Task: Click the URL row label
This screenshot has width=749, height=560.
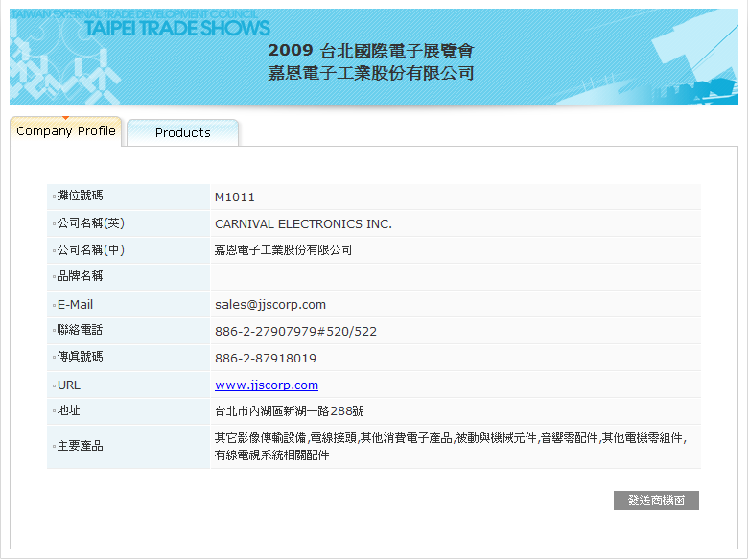Action: [69, 385]
